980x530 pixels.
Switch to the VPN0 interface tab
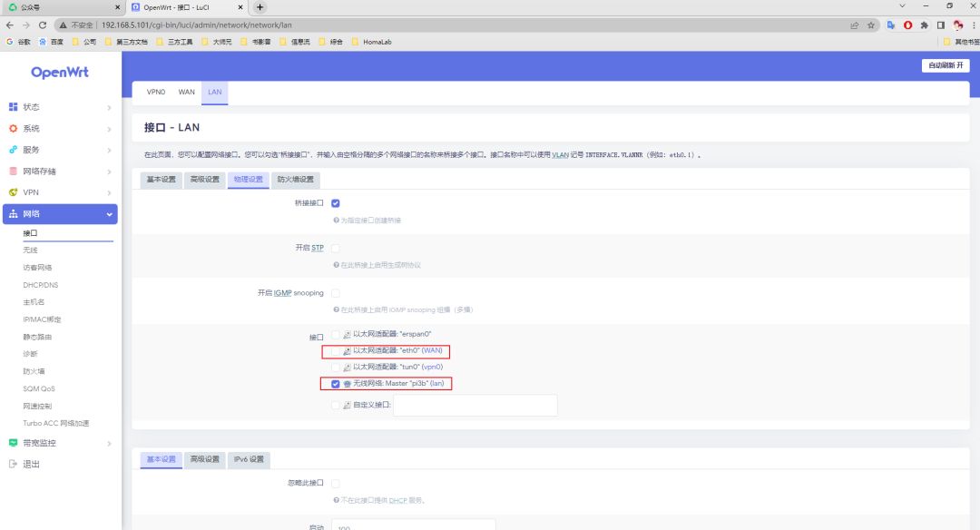[156, 92]
